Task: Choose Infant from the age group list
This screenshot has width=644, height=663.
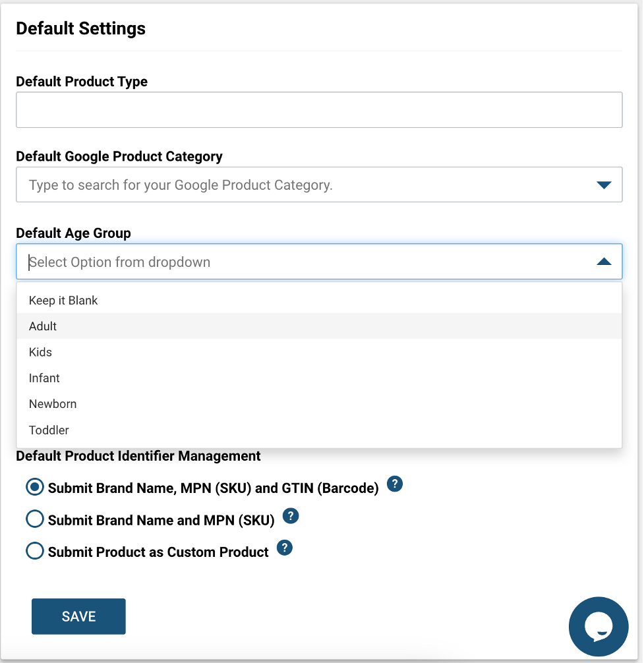Action: click(x=319, y=378)
